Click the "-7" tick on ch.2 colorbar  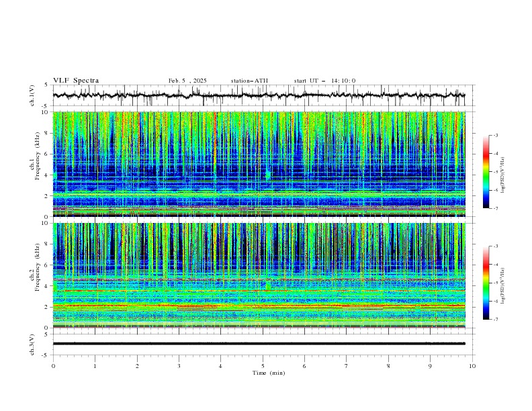(495, 320)
